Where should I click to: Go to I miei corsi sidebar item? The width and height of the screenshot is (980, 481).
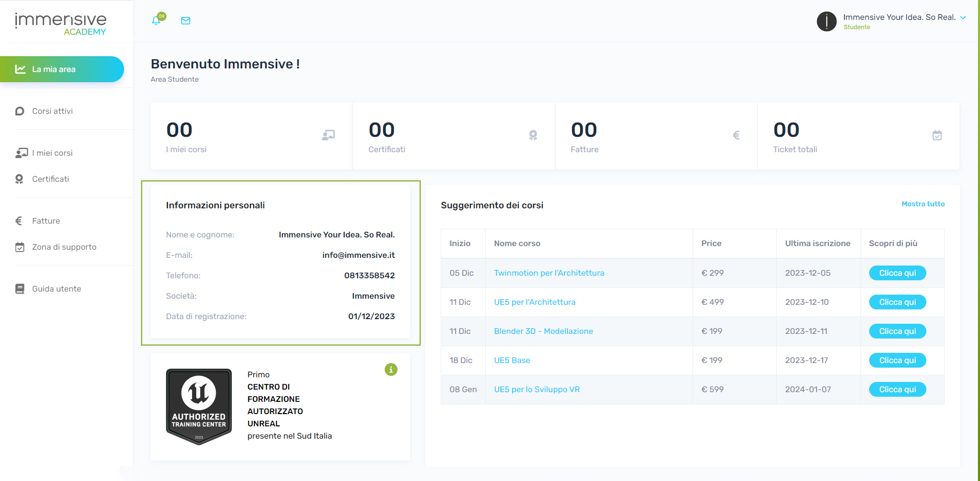pos(52,153)
